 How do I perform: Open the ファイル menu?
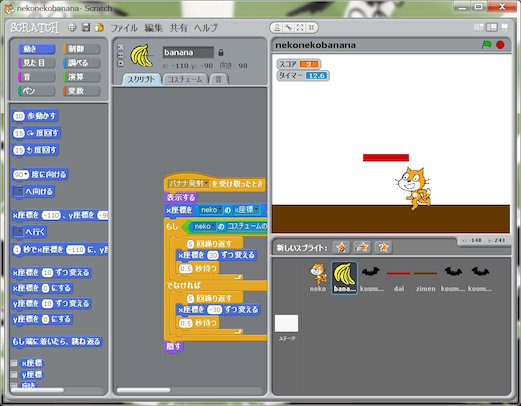(x=124, y=28)
